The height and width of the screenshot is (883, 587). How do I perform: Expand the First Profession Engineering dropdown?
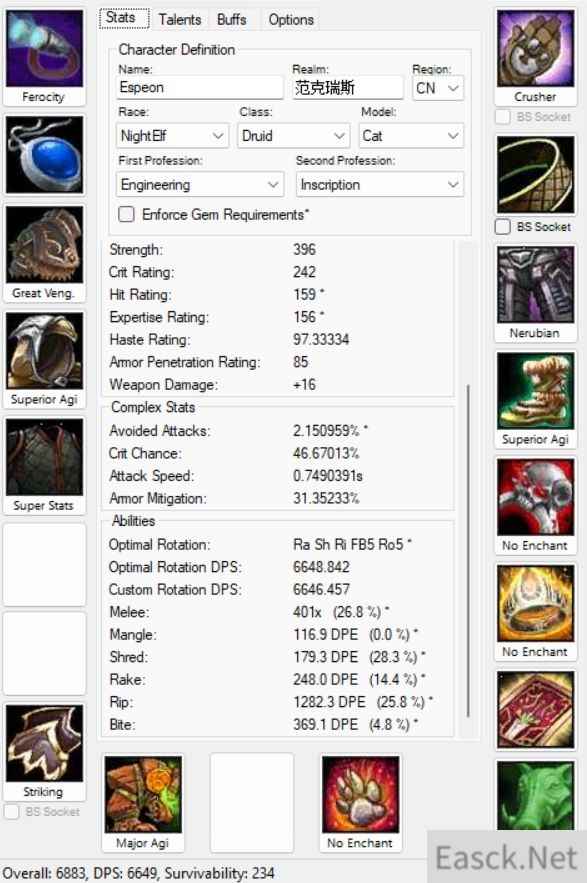tap(200, 185)
